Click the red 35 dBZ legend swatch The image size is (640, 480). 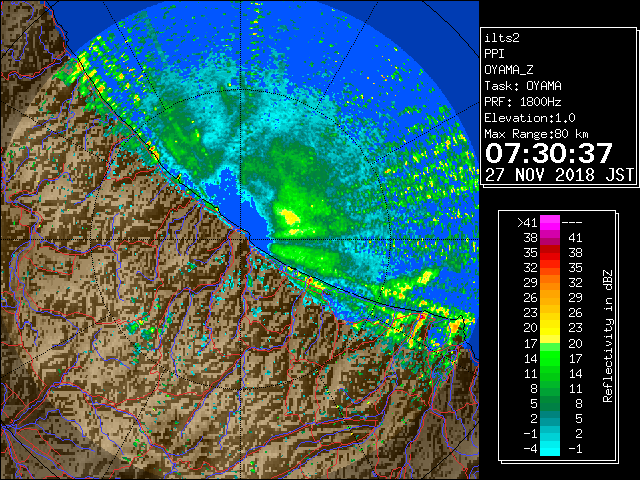pyautogui.click(x=550, y=253)
